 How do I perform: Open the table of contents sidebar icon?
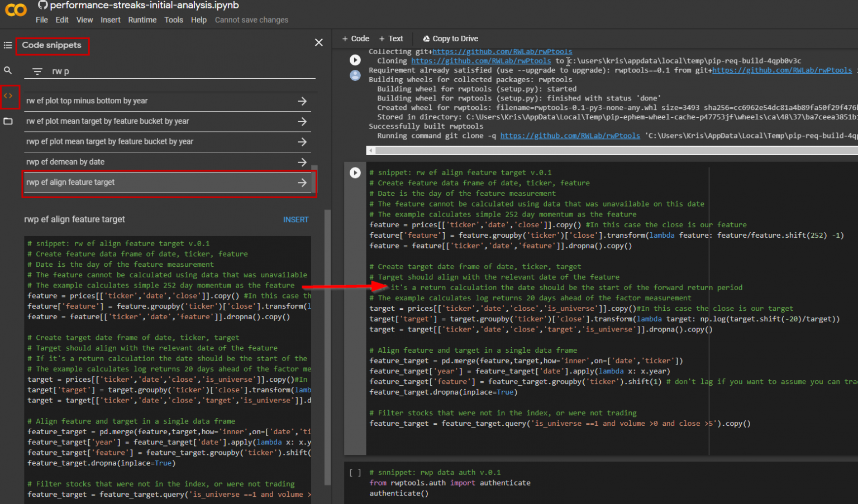(8, 45)
